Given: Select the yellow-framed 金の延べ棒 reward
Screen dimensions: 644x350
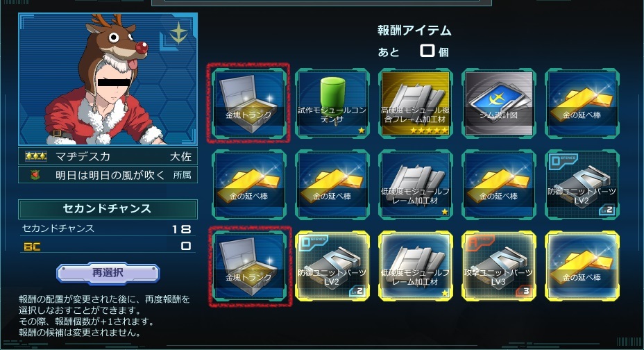Looking at the screenshot, I should (582, 266).
